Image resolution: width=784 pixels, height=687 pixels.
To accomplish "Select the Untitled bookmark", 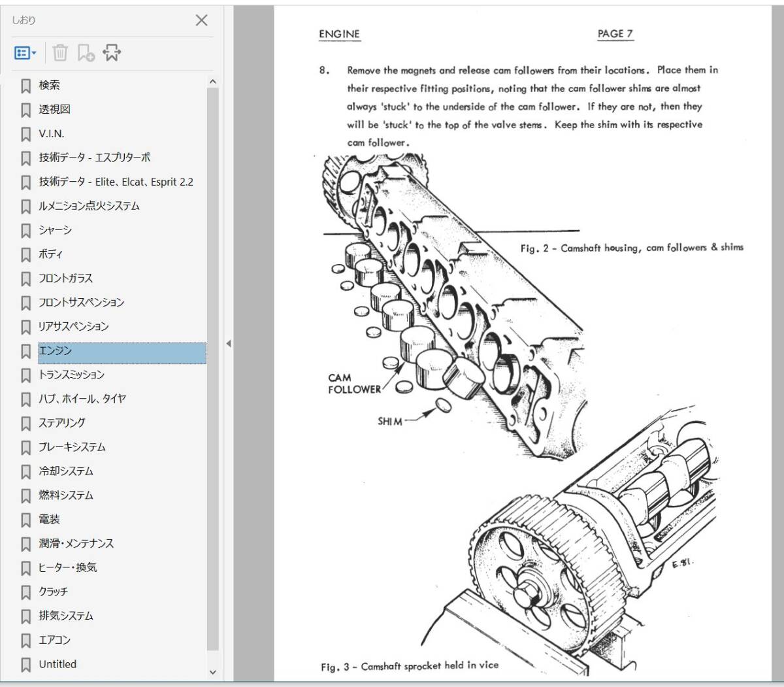I will (x=57, y=665).
